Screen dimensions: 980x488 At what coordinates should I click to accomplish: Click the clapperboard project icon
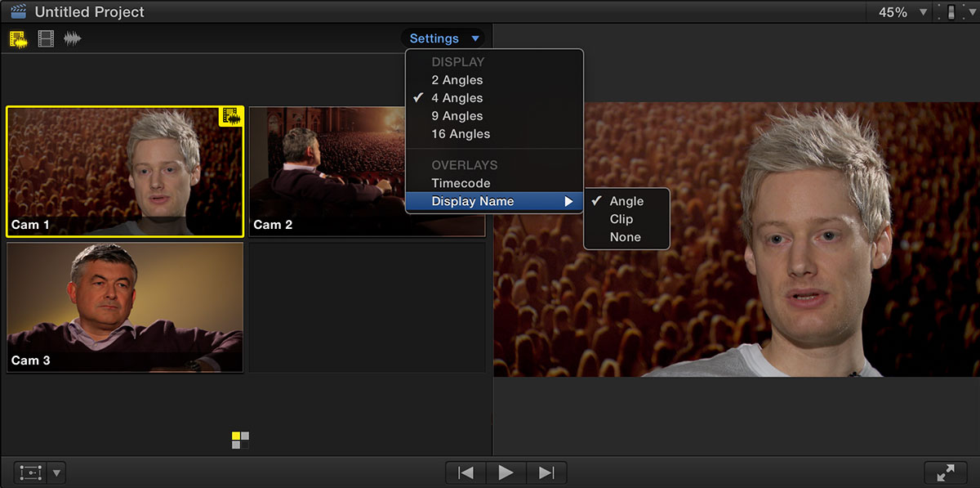click(x=18, y=11)
